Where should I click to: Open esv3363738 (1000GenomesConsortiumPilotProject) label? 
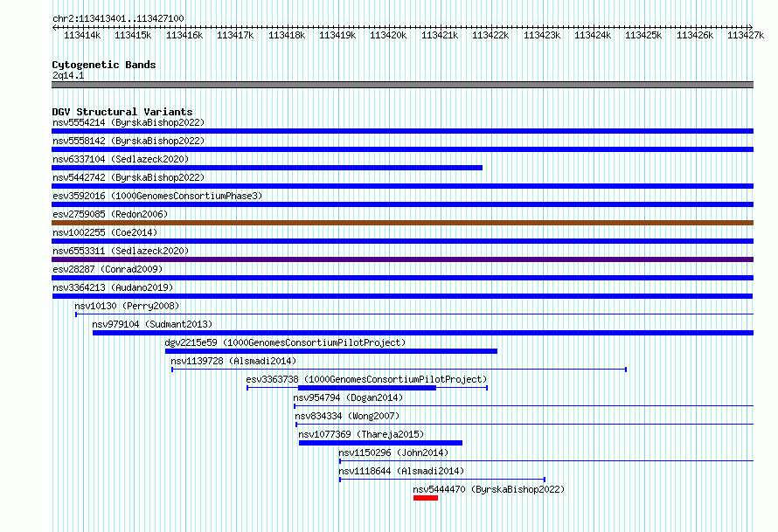(x=366, y=379)
